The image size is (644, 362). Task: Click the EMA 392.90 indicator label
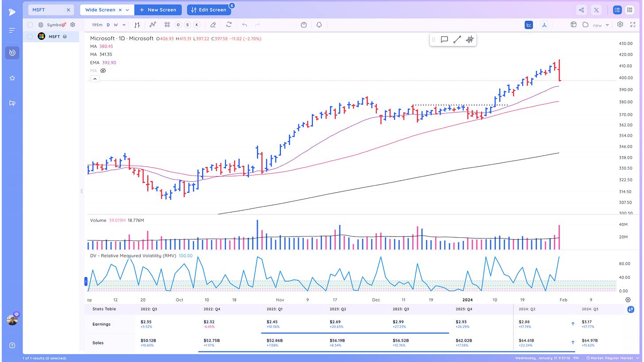click(103, 63)
